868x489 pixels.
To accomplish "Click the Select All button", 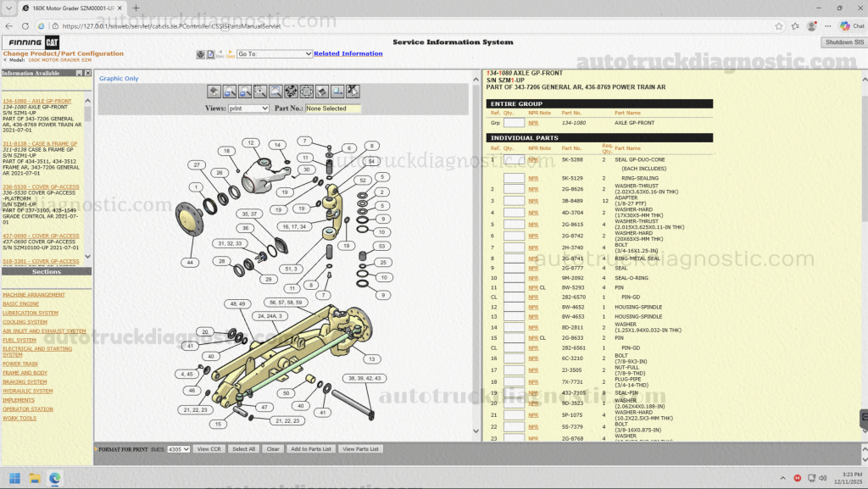I will (243, 449).
